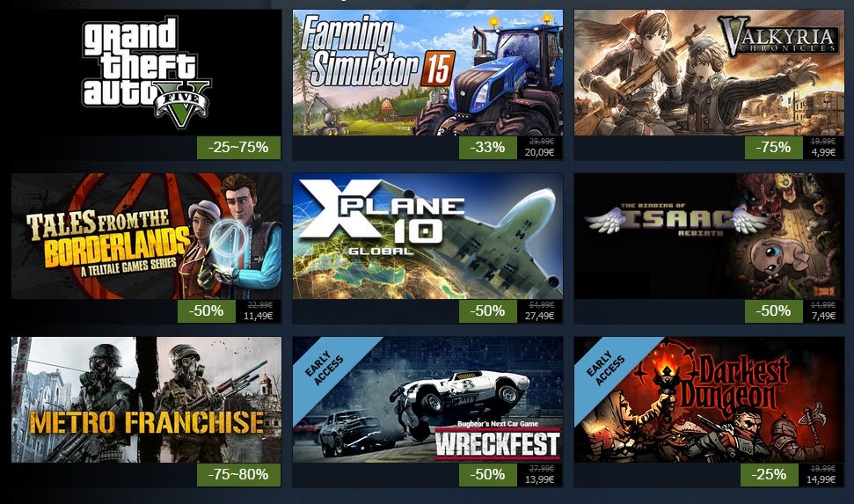
Task: Open Tales from the Borderlands banner
Action: pyautogui.click(x=146, y=236)
